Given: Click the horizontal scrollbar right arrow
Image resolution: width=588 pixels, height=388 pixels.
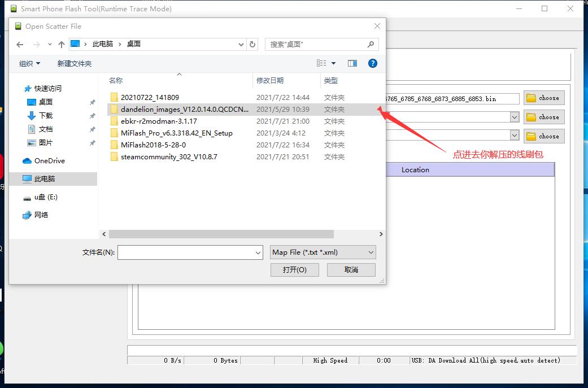Looking at the screenshot, I should click(381, 234).
